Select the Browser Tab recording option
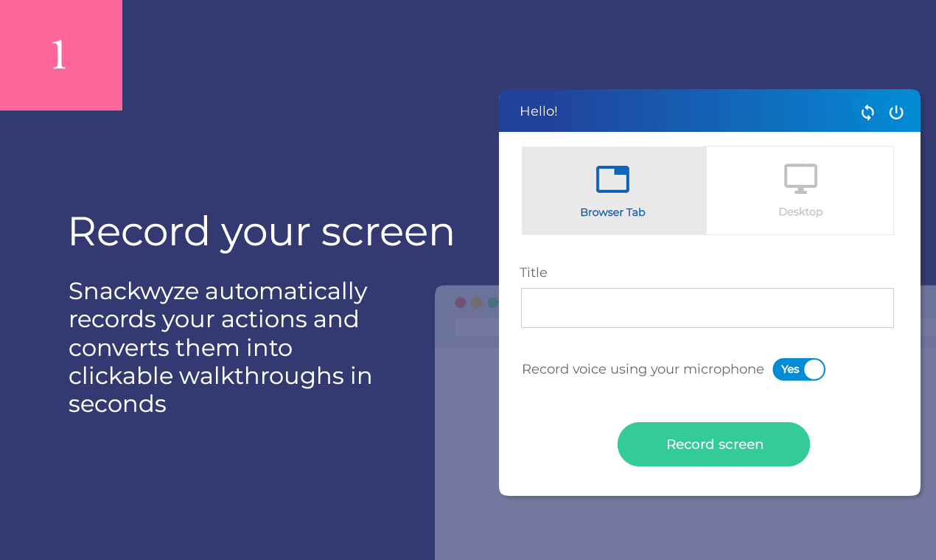Image resolution: width=936 pixels, height=560 pixels. [614, 191]
